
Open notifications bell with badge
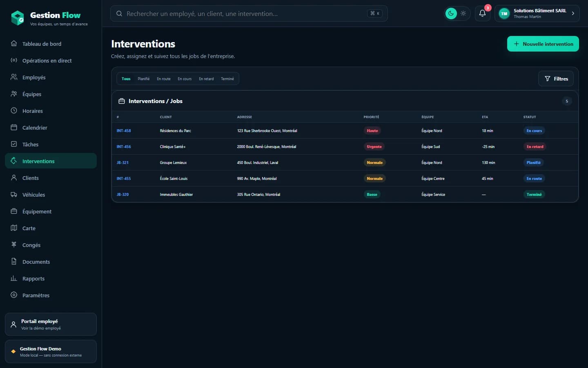pyautogui.click(x=482, y=13)
